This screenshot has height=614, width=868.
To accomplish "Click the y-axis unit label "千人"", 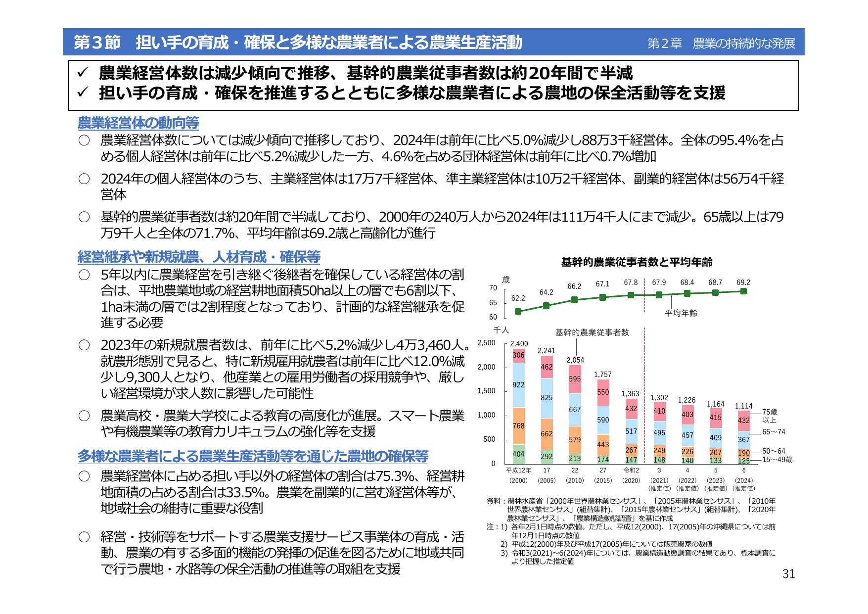I will click(501, 330).
